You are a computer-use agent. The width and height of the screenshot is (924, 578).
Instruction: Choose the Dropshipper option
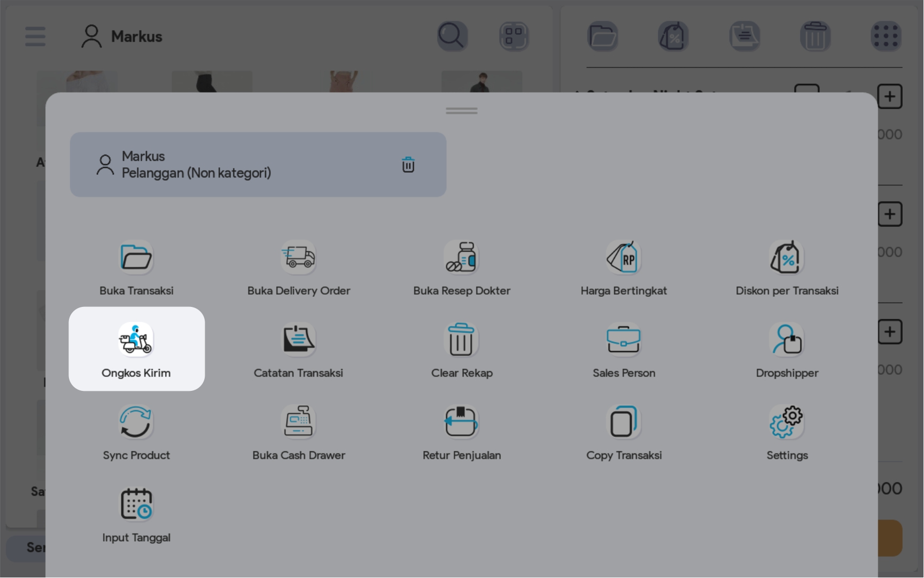[787, 340]
